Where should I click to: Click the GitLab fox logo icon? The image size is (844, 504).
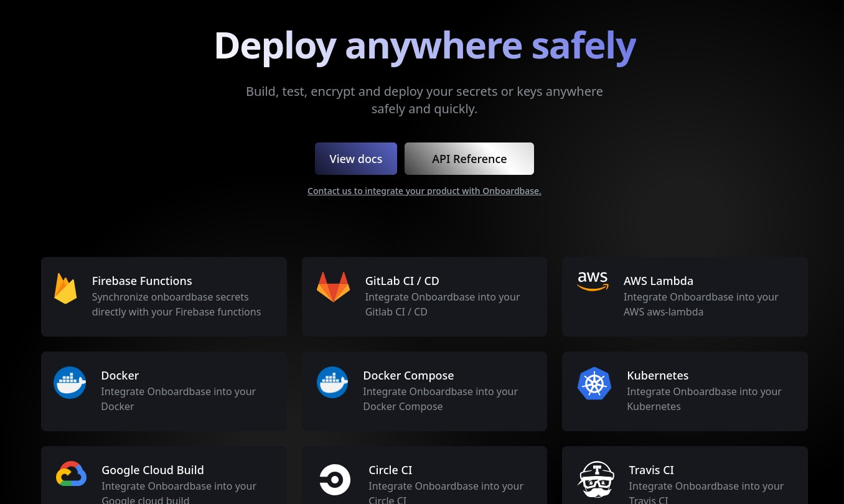[x=333, y=287]
